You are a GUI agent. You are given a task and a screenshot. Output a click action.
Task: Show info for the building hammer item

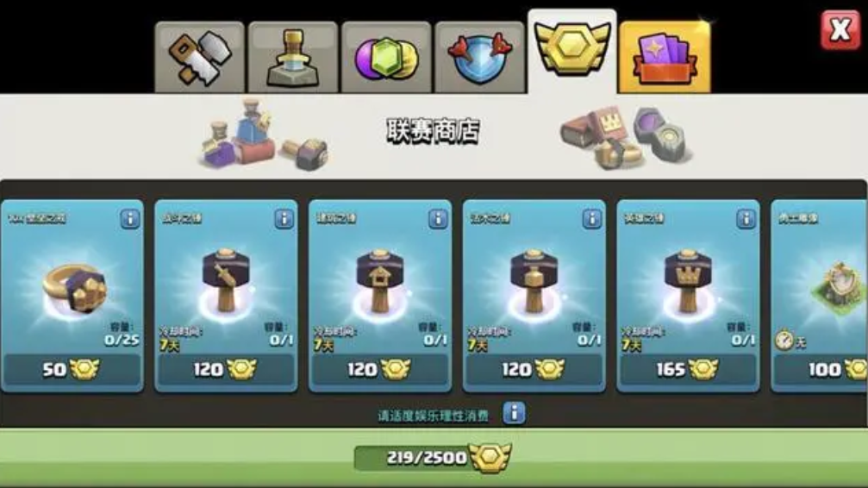(x=438, y=219)
